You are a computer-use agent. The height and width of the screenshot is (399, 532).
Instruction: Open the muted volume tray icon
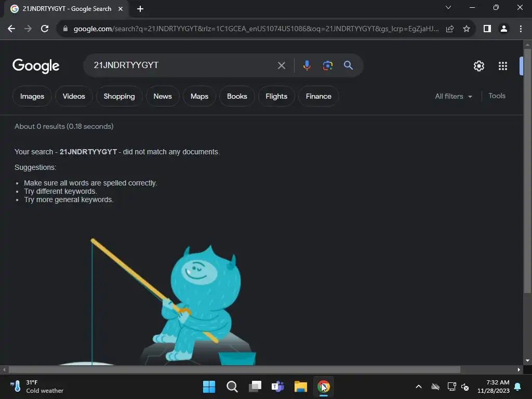pyautogui.click(x=465, y=387)
